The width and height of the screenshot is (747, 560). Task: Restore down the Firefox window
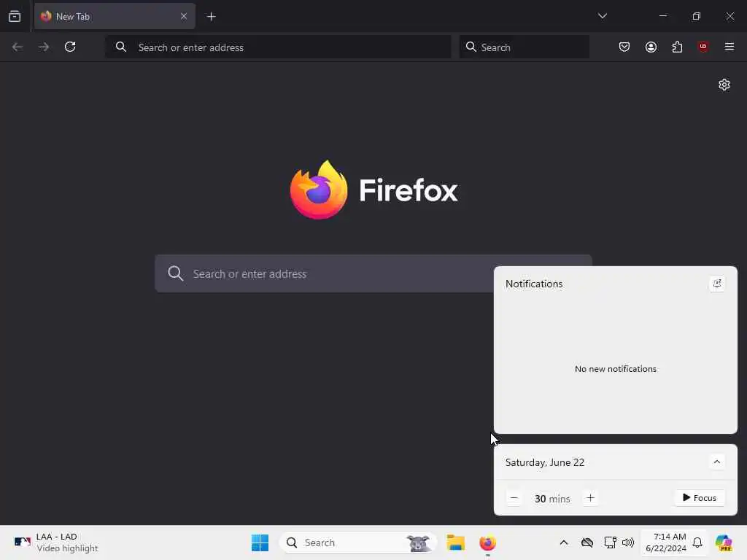coord(697,16)
